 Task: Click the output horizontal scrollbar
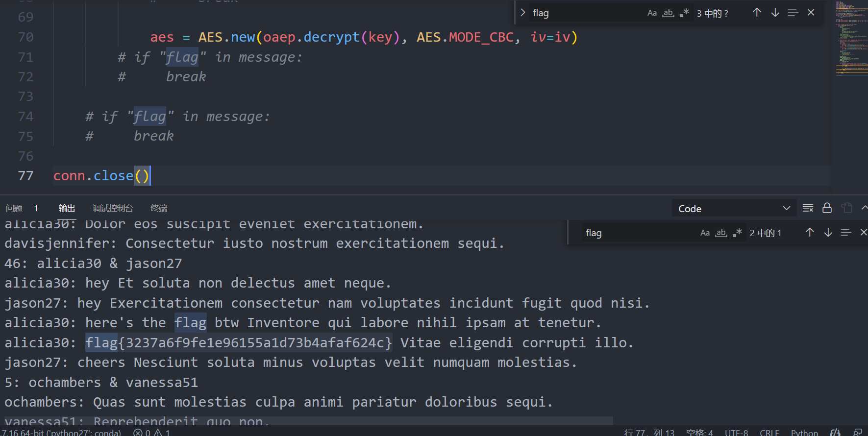[x=309, y=420]
